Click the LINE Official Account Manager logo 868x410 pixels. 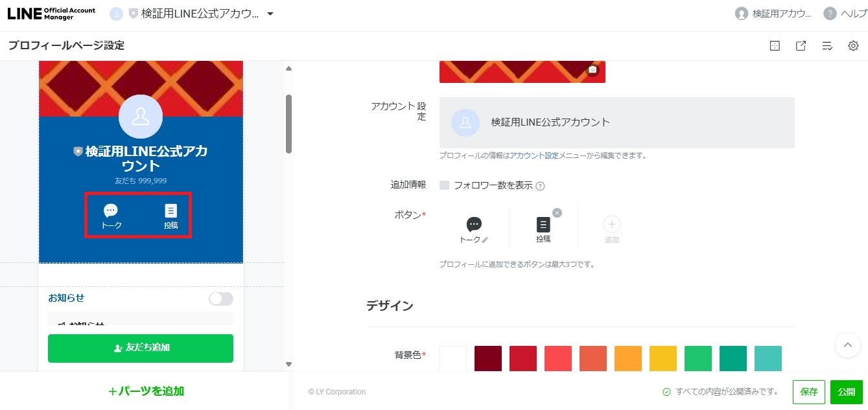point(51,14)
